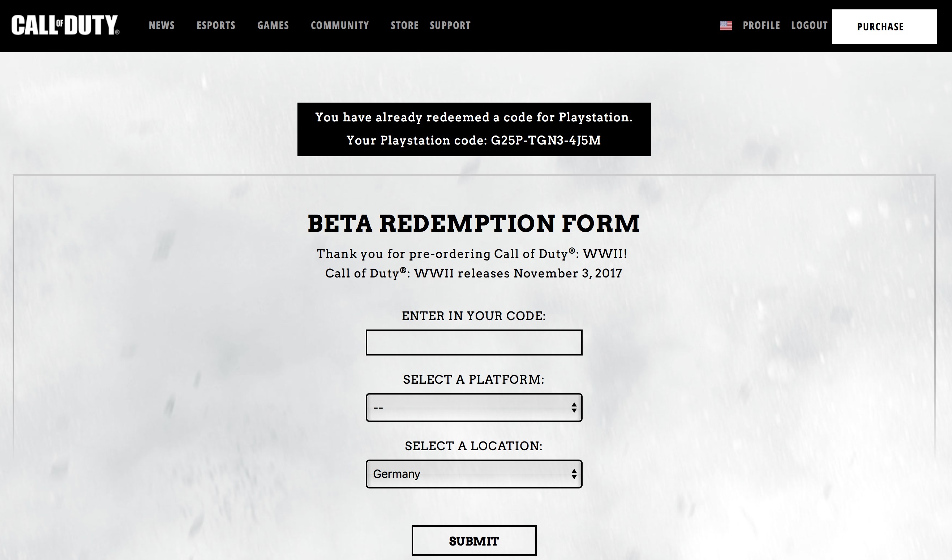Open your Profile page
This screenshot has width=952, height=560.
click(761, 25)
